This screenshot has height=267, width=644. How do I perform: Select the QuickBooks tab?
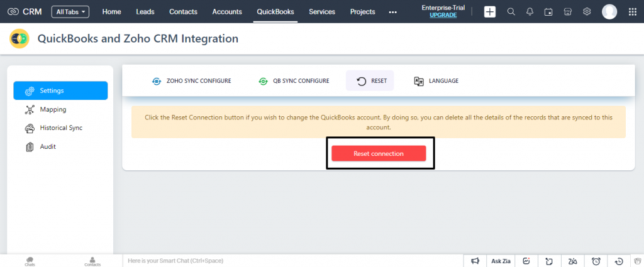[x=275, y=11]
